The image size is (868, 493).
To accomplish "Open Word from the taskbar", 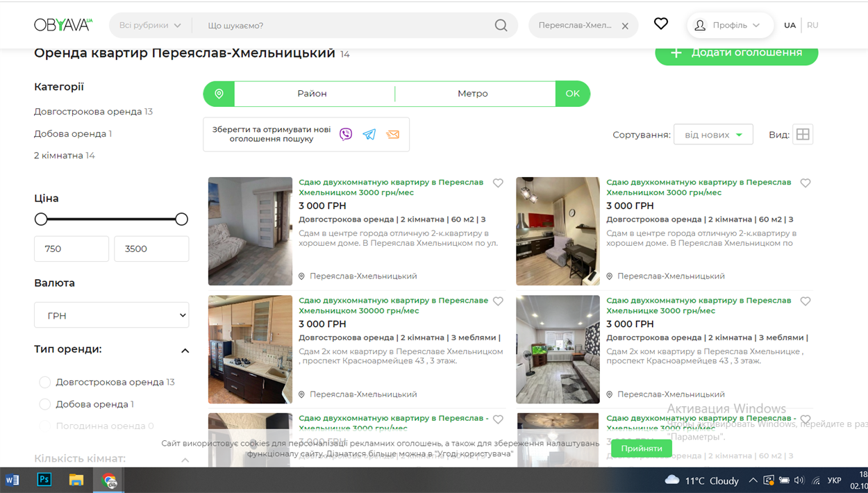I will point(12,480).
